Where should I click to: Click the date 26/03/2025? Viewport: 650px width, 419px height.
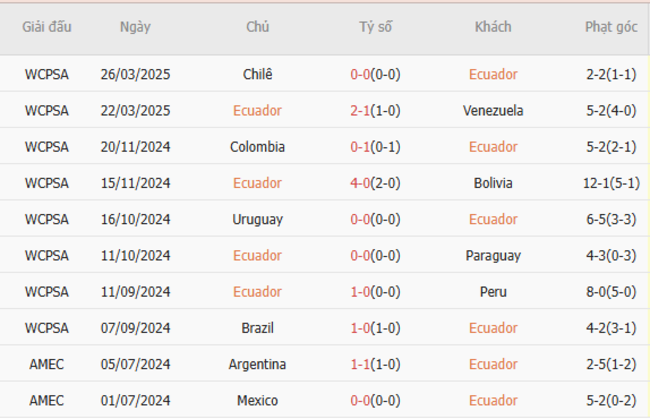pos(135,74)
